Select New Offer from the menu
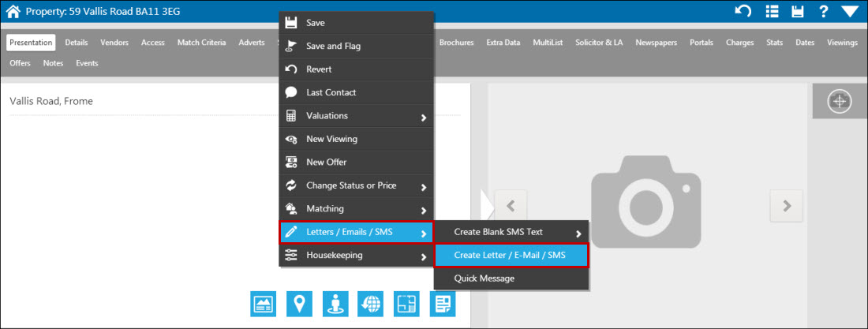The image size is (868, 329). pyautogui.click(x=357, y=163)
